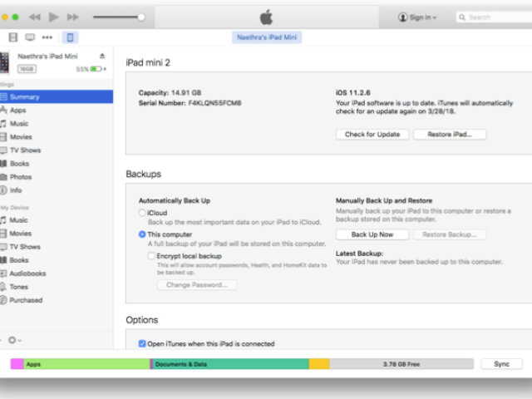Click the play button
Screen dimensions: 532x399
pos(53,17)
